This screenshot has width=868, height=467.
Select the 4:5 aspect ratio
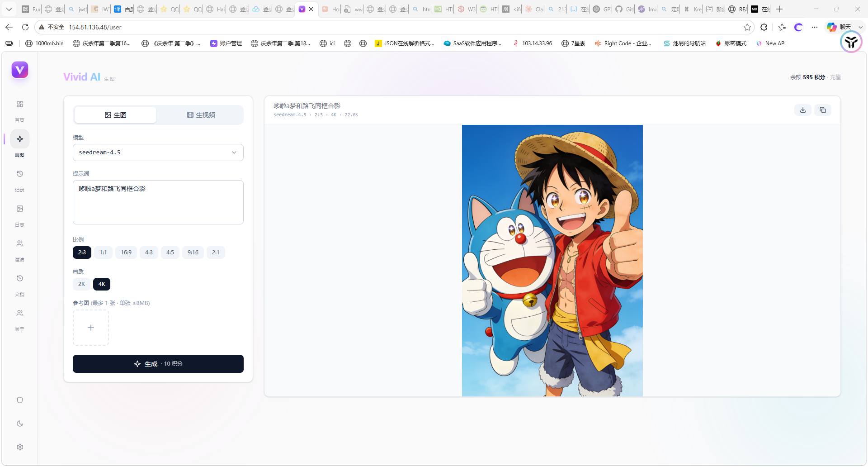click(170, 253)
